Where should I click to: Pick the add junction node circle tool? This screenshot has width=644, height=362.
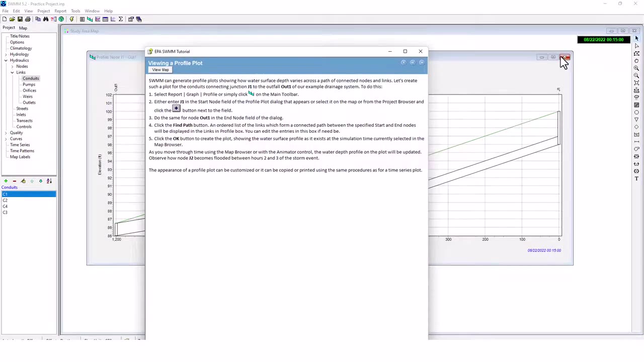point(636,112)
